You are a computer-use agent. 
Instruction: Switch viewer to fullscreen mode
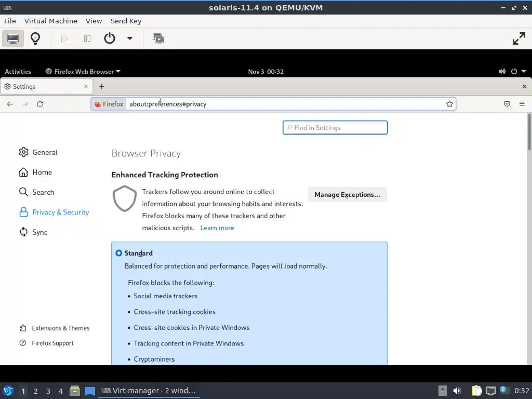(x=519, y=38)
